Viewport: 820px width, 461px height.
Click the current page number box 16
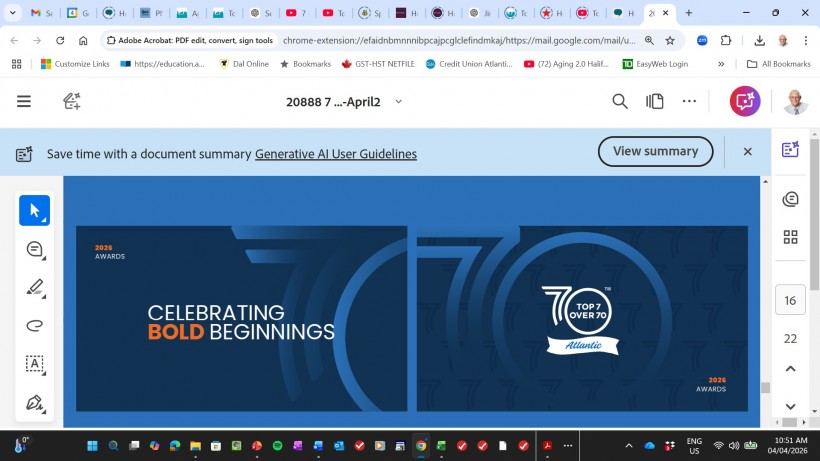tap(790, 300)
